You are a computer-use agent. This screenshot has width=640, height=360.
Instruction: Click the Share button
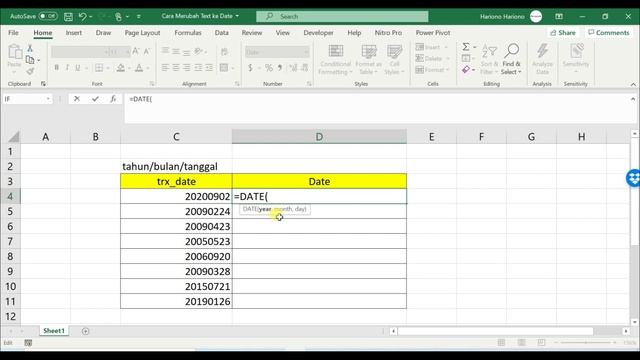[x=563, y=33]
